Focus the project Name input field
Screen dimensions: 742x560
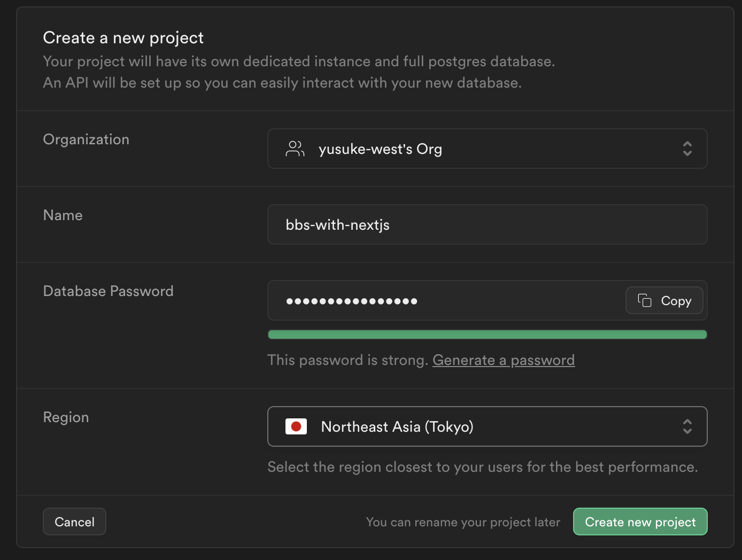[x=487, y=224]
